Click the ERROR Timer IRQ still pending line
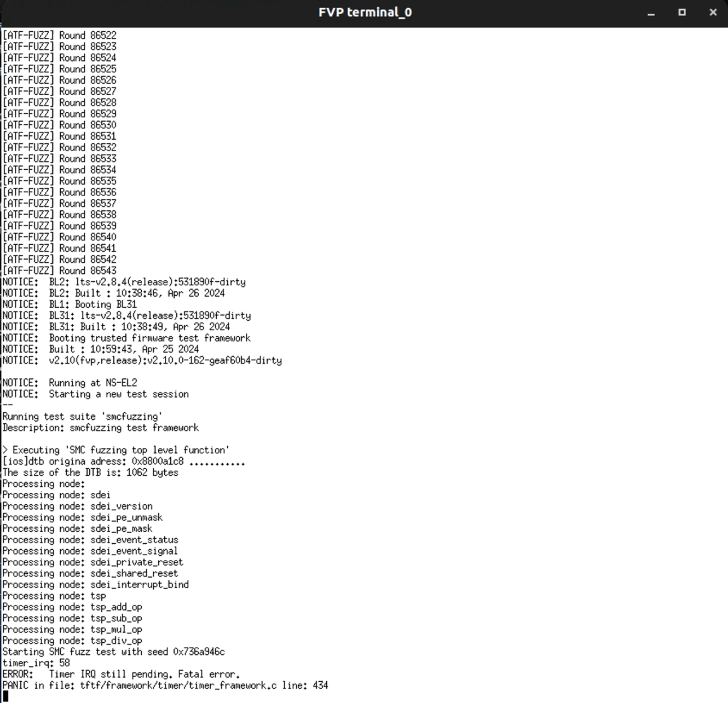 point(121,674)
